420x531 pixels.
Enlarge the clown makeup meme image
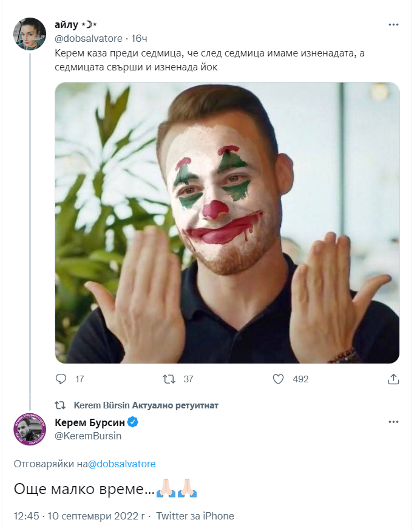(227, 223)
